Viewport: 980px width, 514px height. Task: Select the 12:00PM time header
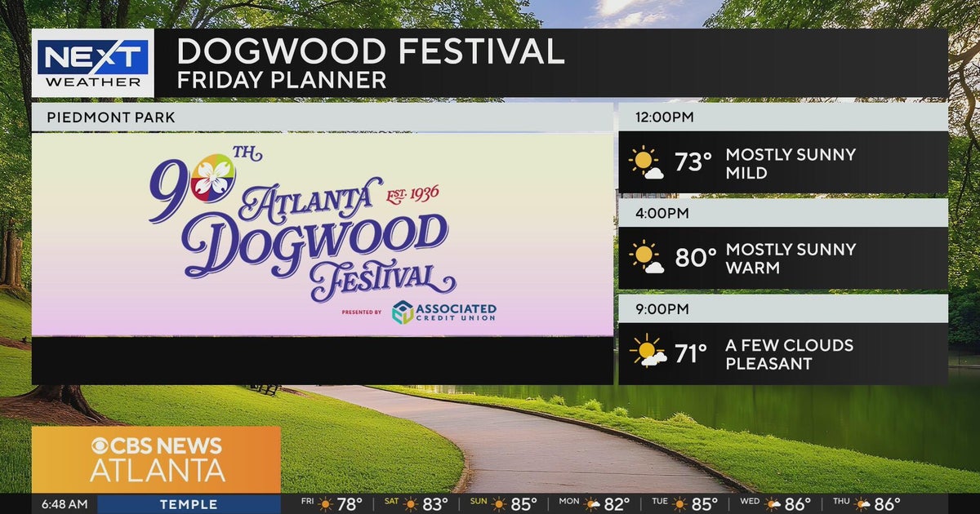coord(665,117)
